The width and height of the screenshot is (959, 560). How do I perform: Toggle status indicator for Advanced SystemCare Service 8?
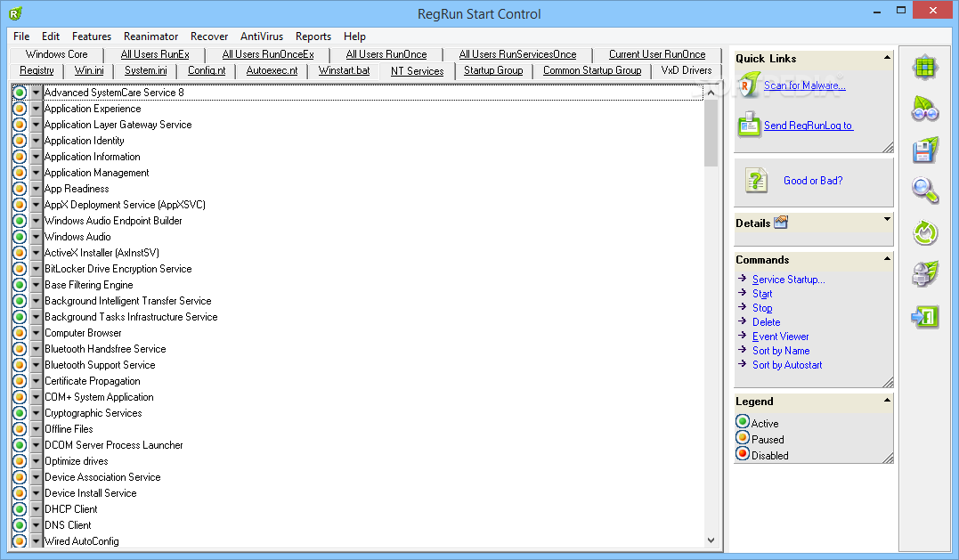click(x=20, y=93)
